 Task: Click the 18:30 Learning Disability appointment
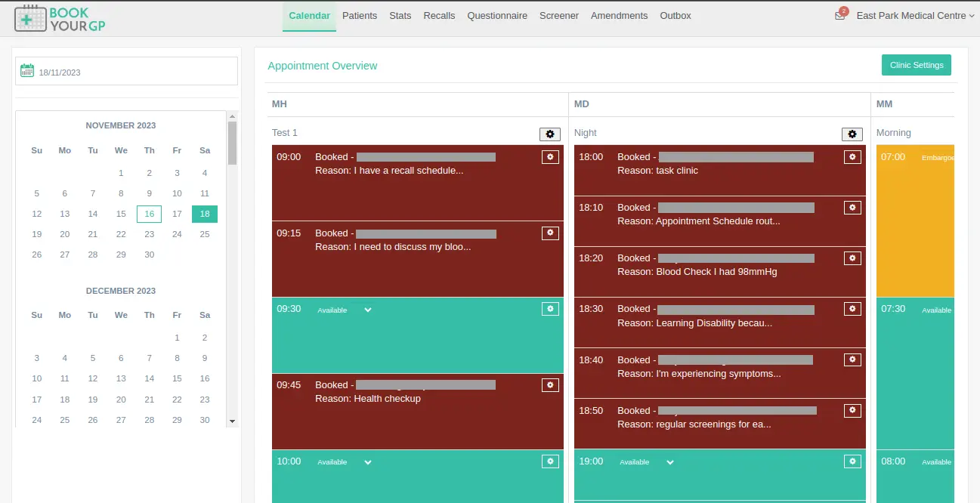(x=720, y=322)
